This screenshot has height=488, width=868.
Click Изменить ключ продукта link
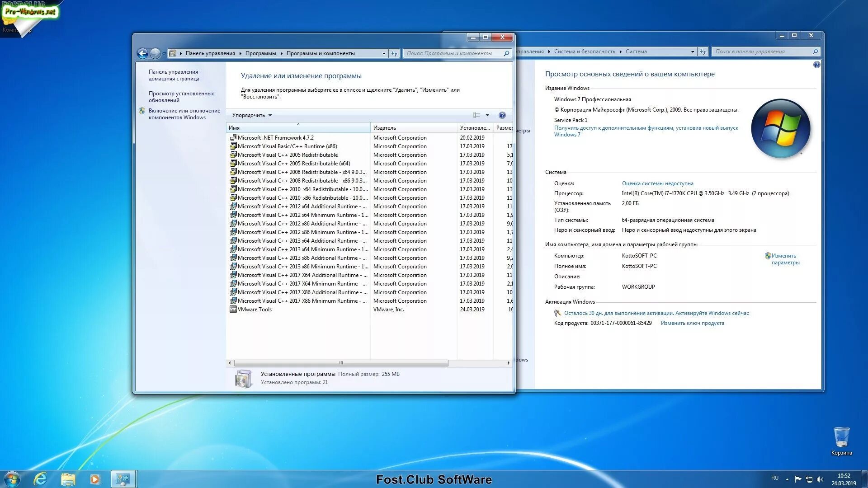pos(692,323)
